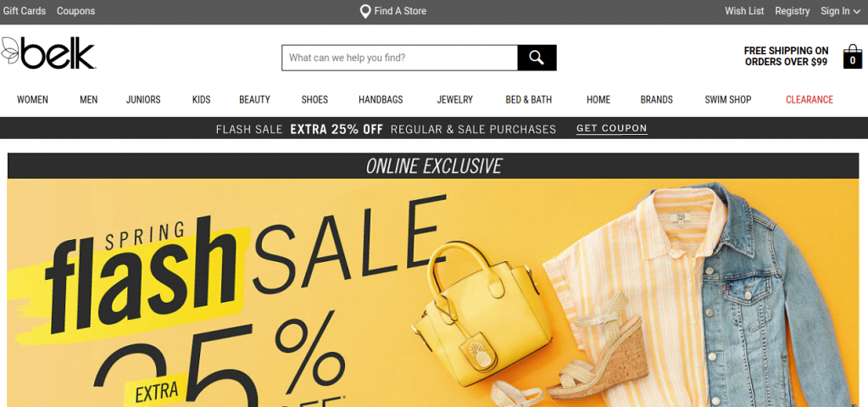
Task: Open the Handbags category
Action: coord(381,100)
